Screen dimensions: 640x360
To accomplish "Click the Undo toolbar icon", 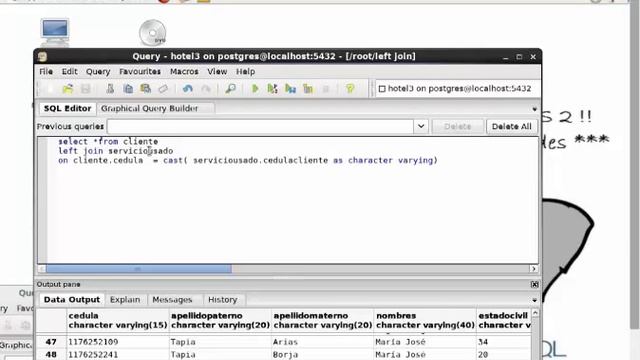I will click(x=187, y=89).
